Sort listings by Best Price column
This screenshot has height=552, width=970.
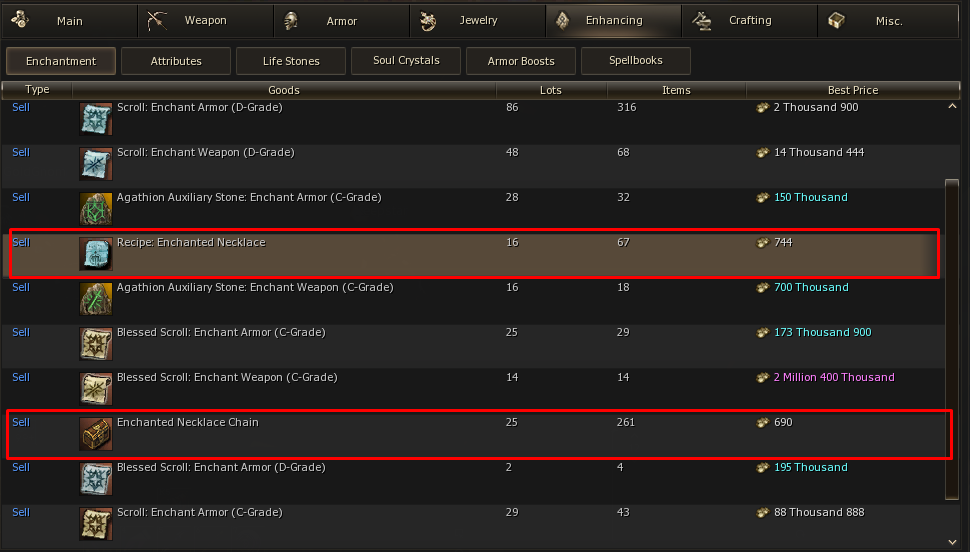pos(852,90)
